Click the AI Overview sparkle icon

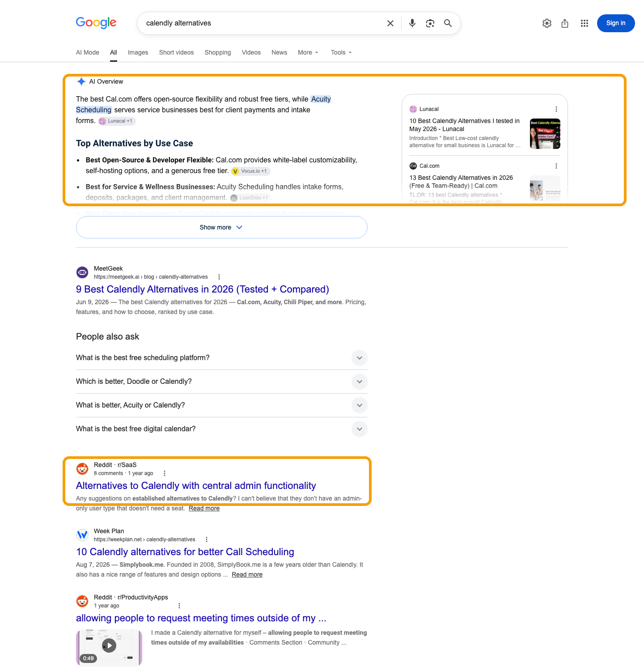coord(81,81)
